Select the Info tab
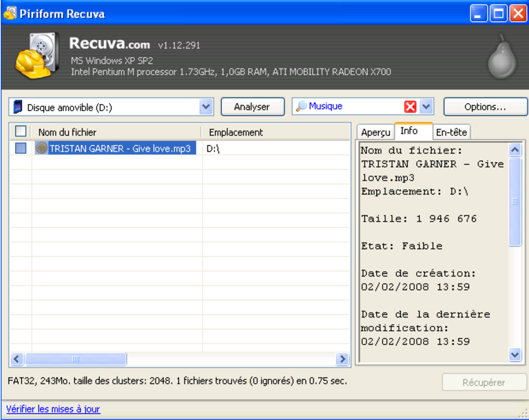529x420 pixels. 413,131
